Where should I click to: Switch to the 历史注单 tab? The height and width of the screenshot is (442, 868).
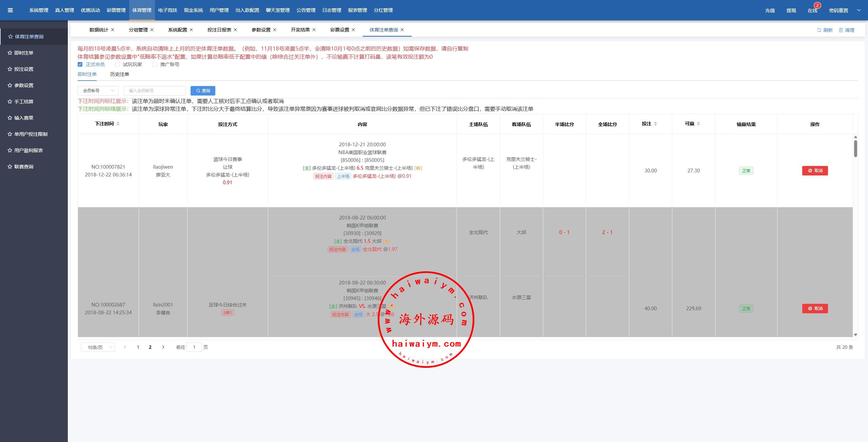click(119, 74)
